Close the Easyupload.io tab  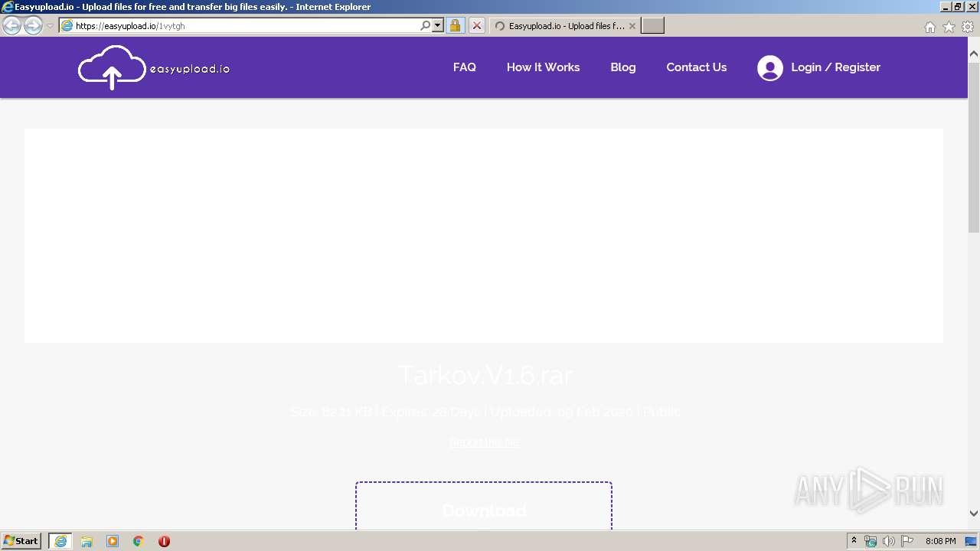(x=632, y=25)
